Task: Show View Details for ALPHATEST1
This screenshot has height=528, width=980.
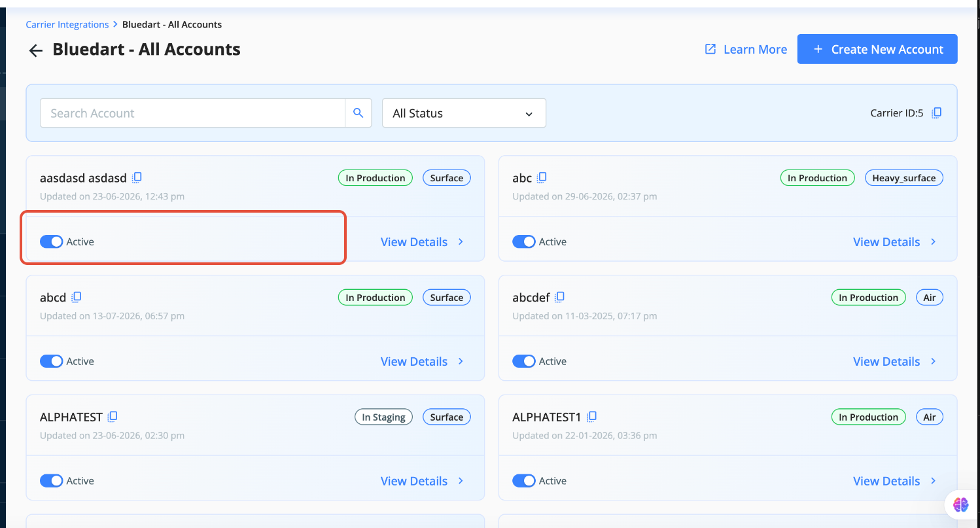Action: point(895,481)
